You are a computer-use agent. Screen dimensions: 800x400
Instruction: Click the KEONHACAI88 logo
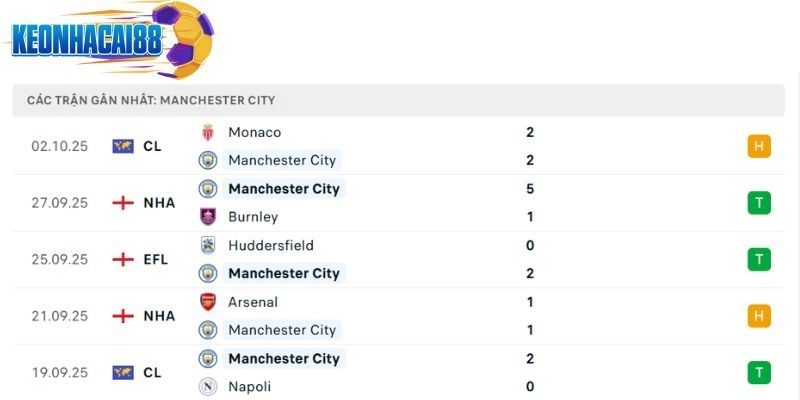tap(100, 40)
